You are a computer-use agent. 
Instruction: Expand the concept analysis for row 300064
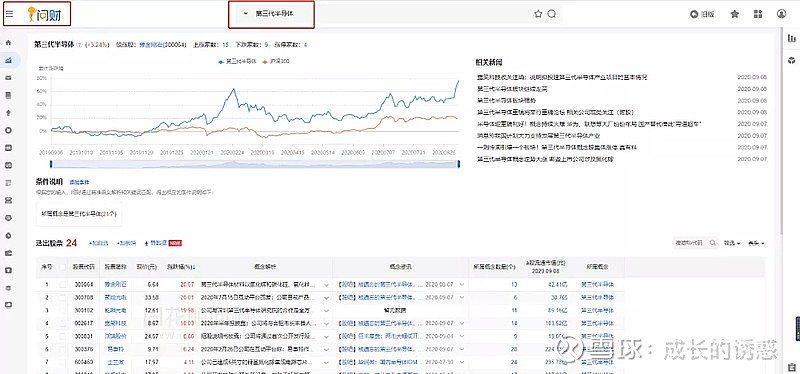327,285
